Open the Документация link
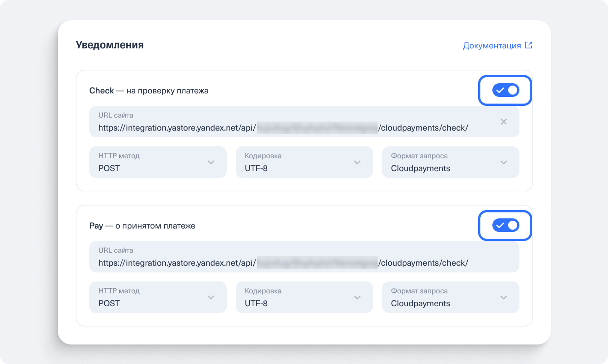 (492, 46)
